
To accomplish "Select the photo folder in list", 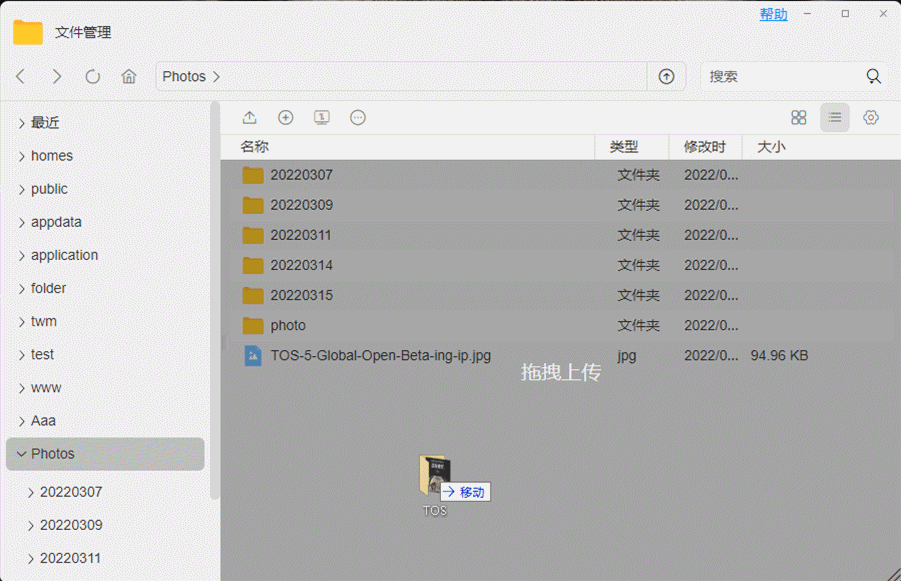I will [x=288, y=325].
